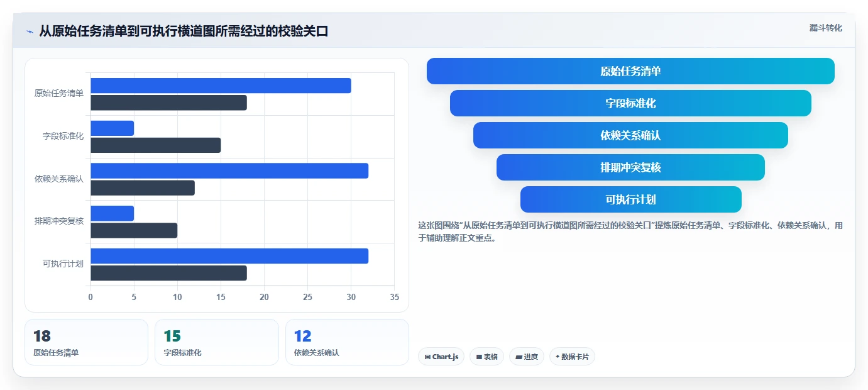This screenshot has width=868, height=390.
Task: Click the 漏斗转化 label in header
Action: click(x=825, y=28)
